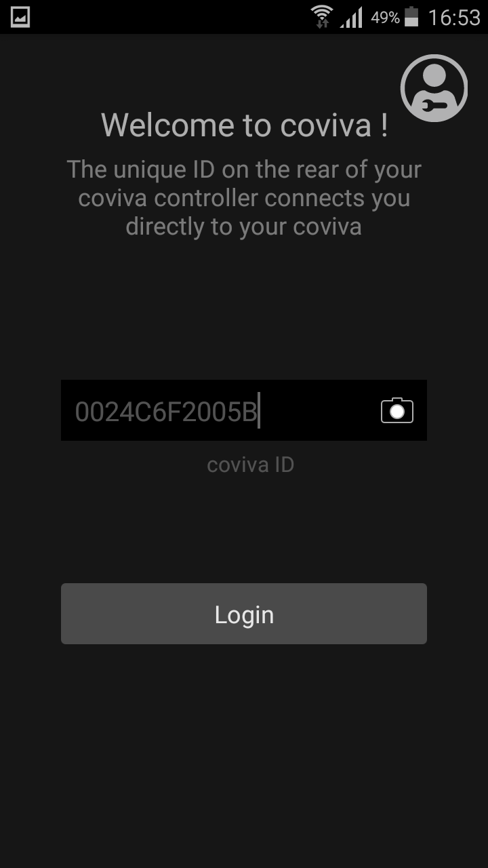
Task: Tap the Wi-Fi status icon
Action: pyautogui.click(x=322, y=16)
